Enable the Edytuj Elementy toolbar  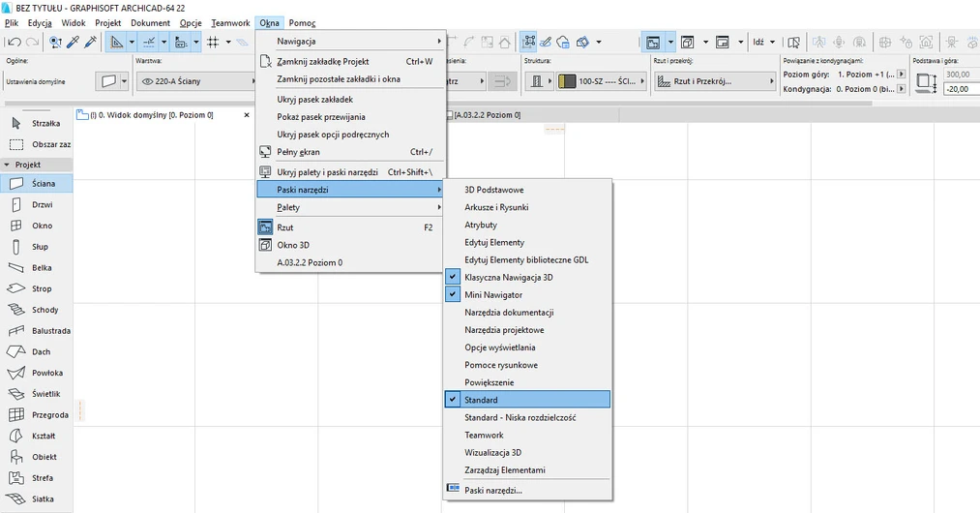click(x=527, y=242)
